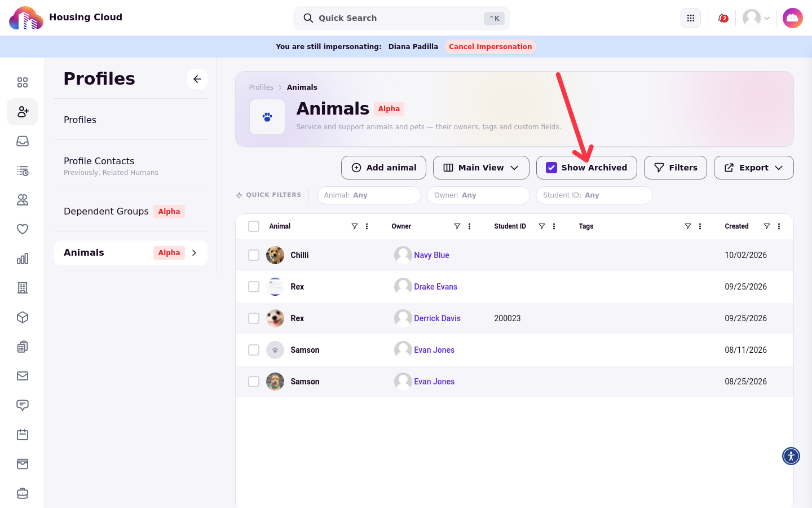Viewport: 812px width, 508px height.
Task: Click the Add animal button
Action: point(383,168)
